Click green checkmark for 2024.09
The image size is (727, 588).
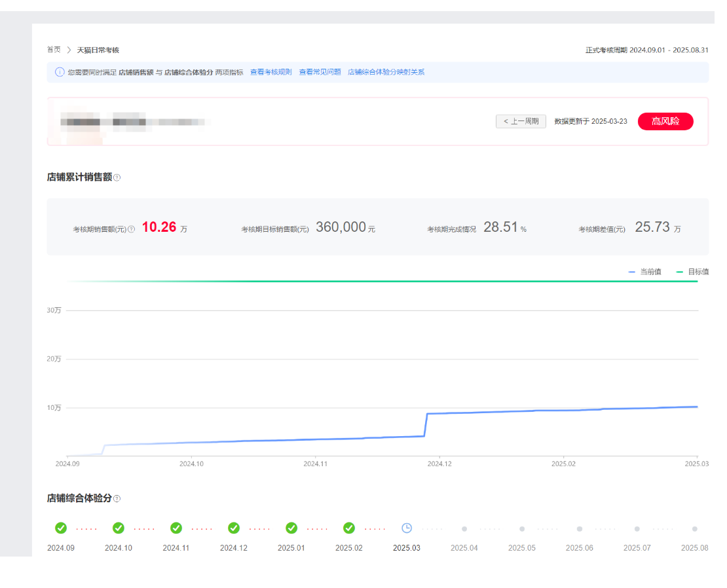[x=61, y=528]
